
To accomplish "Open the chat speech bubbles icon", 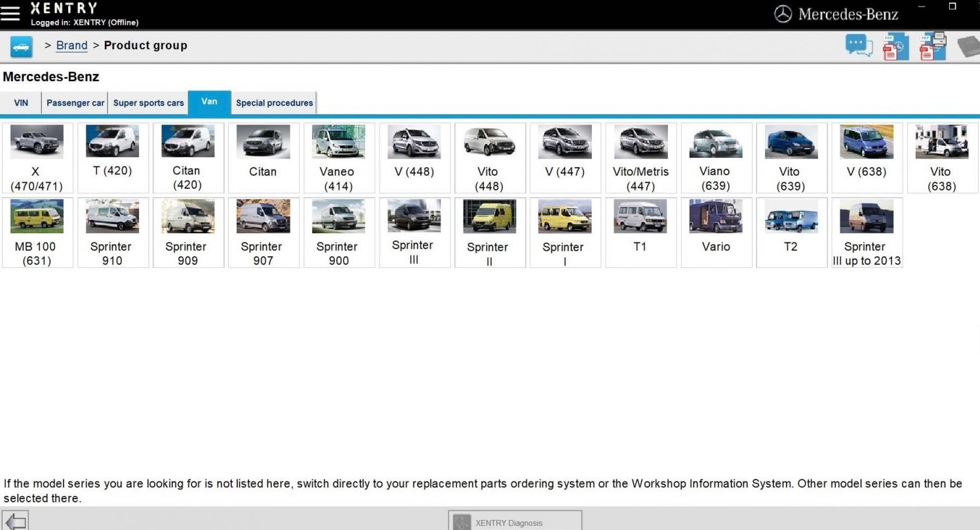I will coord(859,47).
